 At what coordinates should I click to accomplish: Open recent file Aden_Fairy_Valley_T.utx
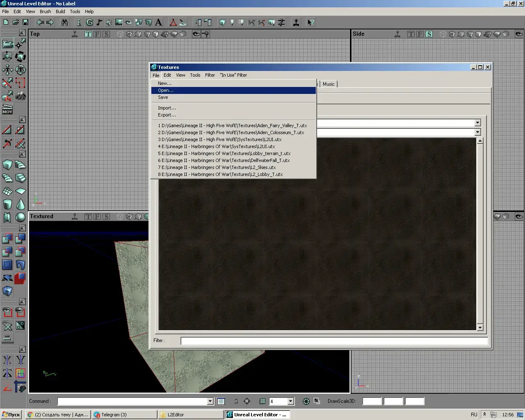[x=233, y=126]
